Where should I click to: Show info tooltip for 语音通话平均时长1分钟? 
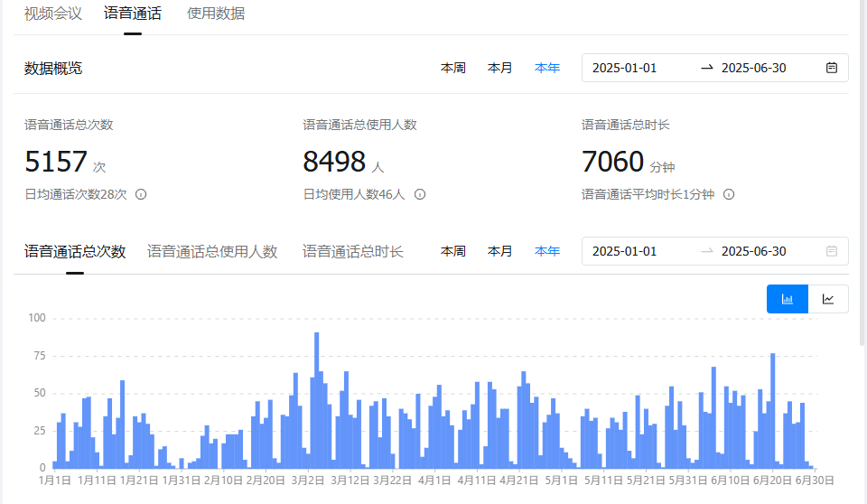(729, 194)
